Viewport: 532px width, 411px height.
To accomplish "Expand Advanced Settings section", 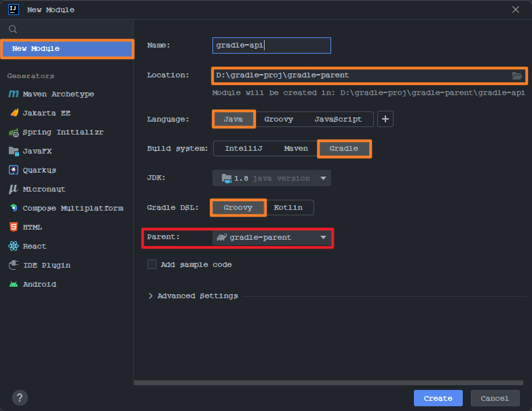I will click(151, 296).
